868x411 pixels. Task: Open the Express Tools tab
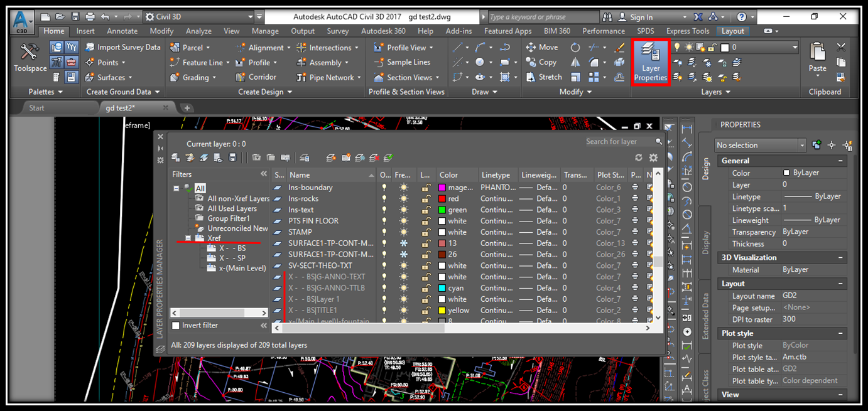[x=688, y=31]
